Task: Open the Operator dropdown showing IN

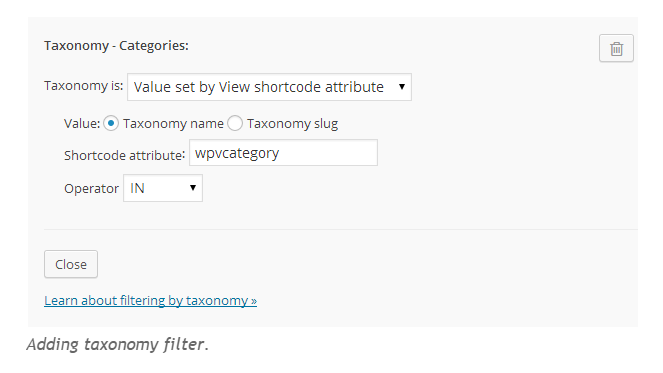Action: (x=163, y=188)
